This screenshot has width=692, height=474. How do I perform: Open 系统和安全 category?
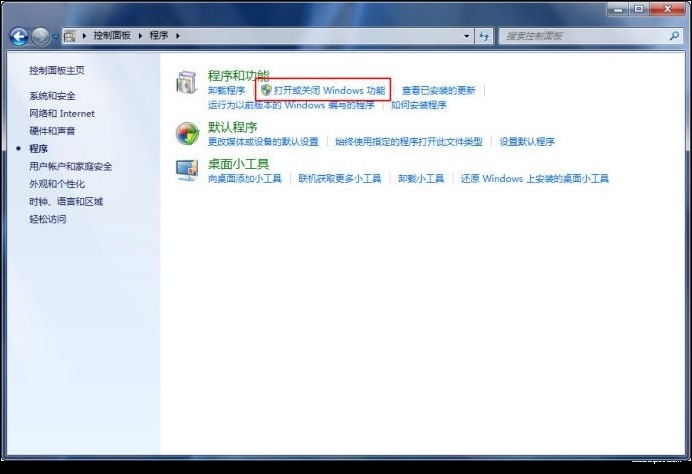(x=52, y=96)
